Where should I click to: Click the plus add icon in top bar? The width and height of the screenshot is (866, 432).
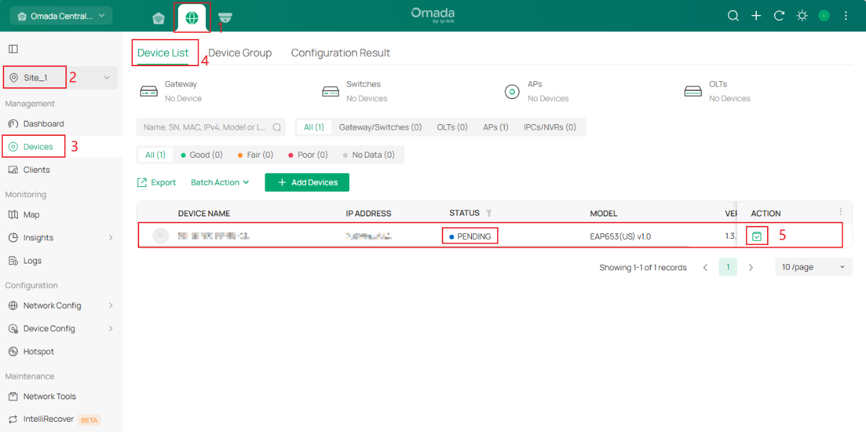pyautogui.click(x=756, y=16)
